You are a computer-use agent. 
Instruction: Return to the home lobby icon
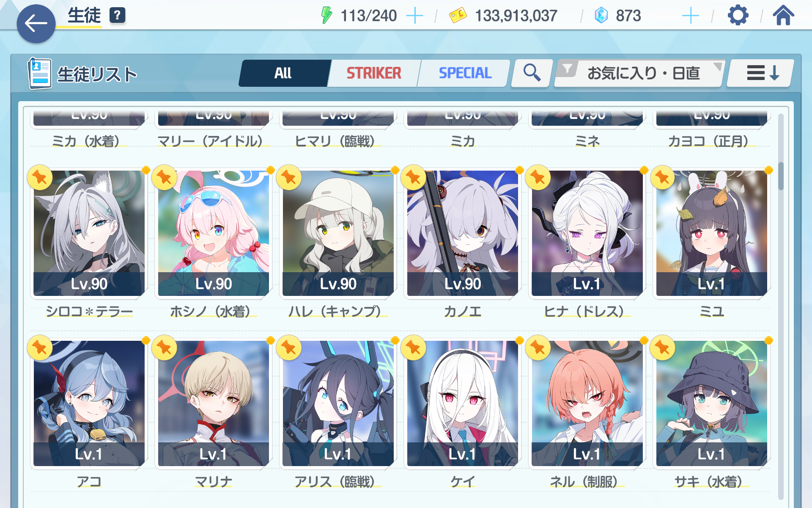tap(783, 15)
